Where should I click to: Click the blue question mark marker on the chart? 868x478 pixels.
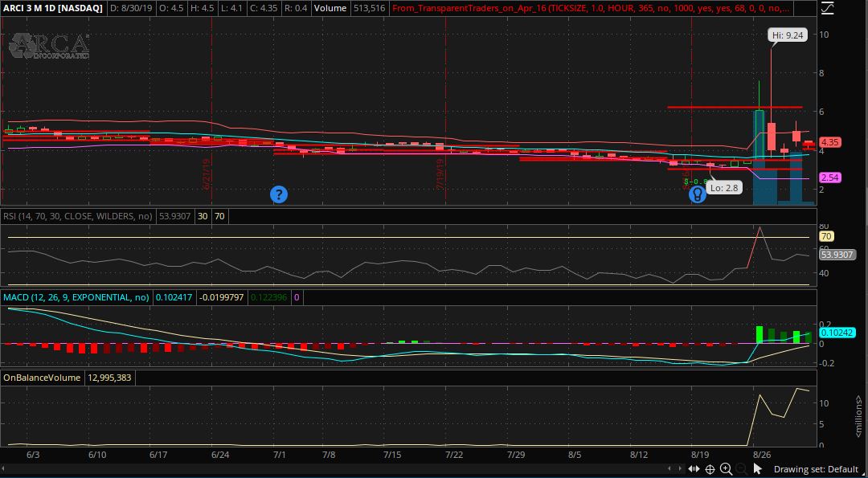pos(279,194)
